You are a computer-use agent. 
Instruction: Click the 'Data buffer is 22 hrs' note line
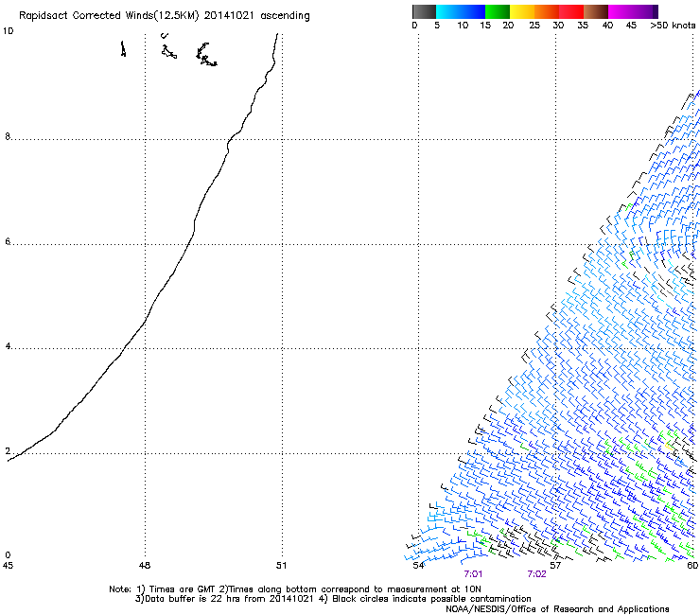click(333, 599)
